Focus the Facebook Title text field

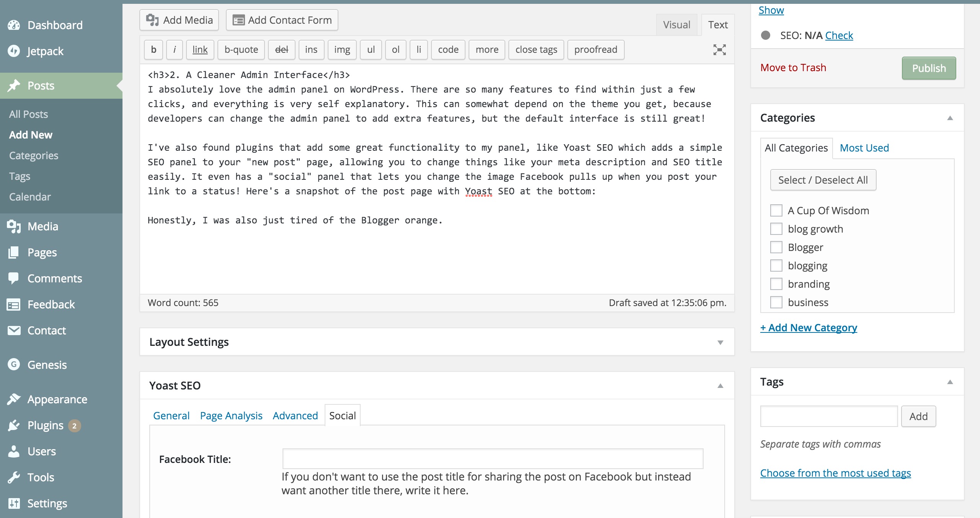coord(493,459)
